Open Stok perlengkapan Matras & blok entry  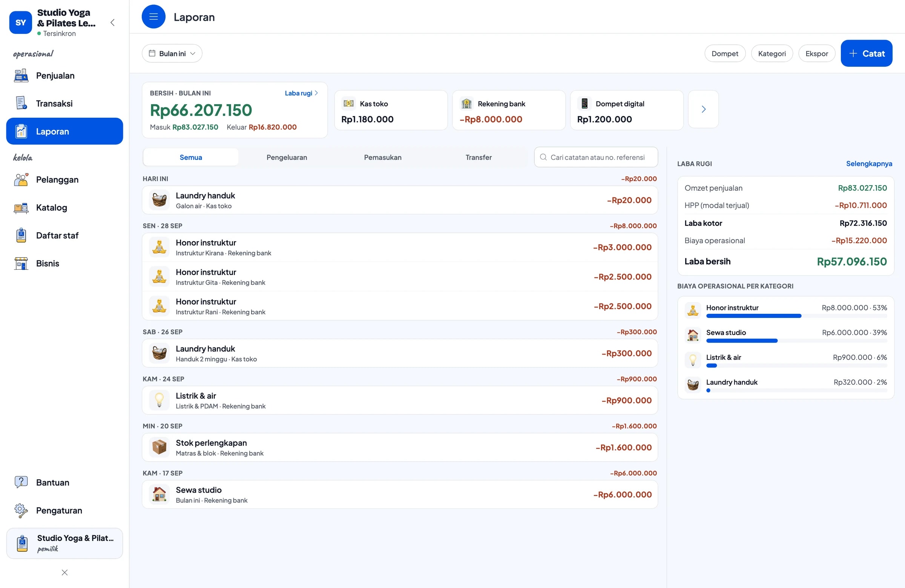pyautogui.click(x=400, y=448)
